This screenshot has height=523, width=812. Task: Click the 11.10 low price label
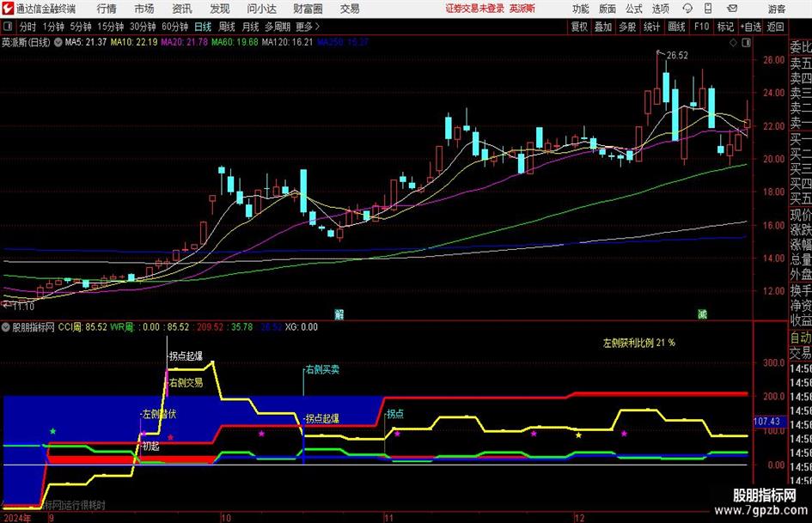click(x=23, y=307)
